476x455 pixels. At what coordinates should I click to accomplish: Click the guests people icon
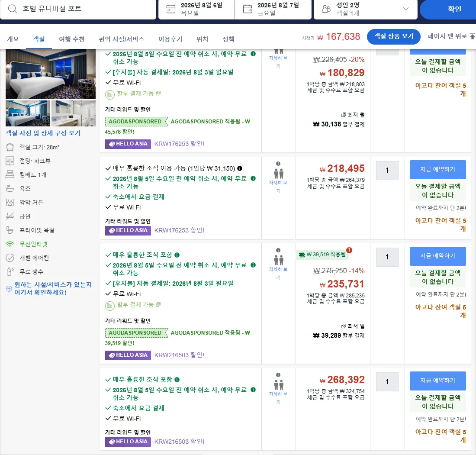(x=326, y=9)
